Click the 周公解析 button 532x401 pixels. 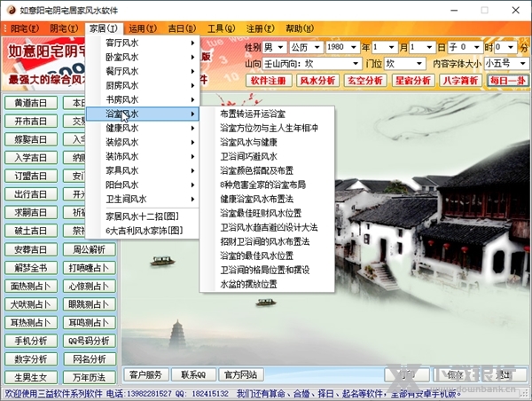90,249
